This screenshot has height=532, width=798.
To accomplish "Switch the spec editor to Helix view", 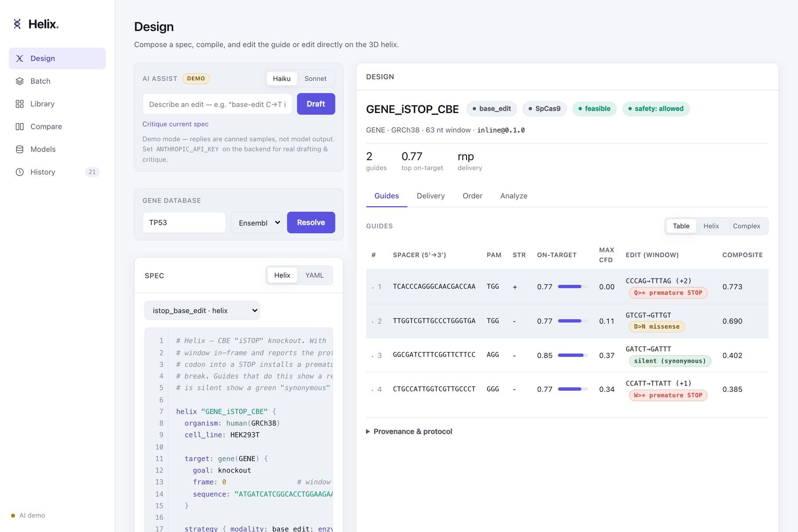I will [x=282, y=275].
